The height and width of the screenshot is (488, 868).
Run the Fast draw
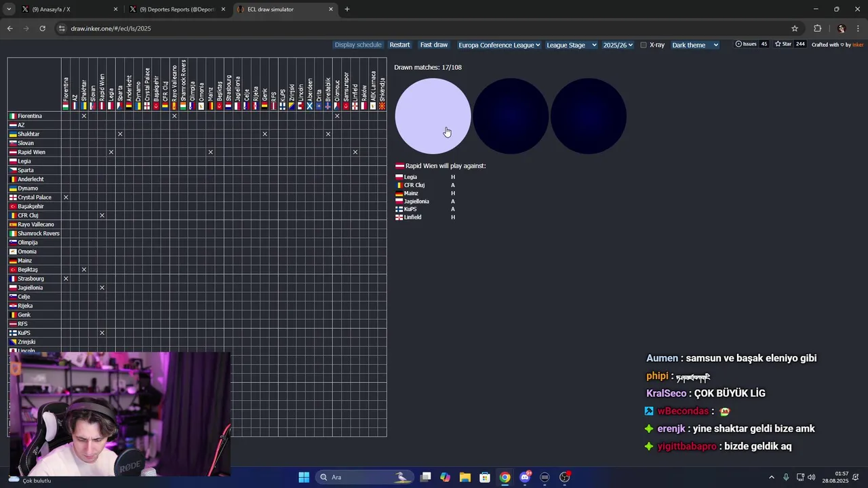(434, 45)
